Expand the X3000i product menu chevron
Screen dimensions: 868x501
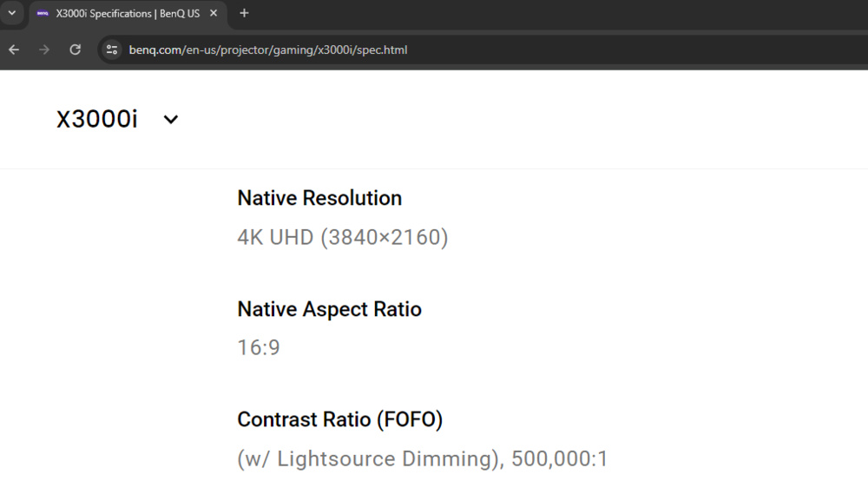(x=171, y=120)
